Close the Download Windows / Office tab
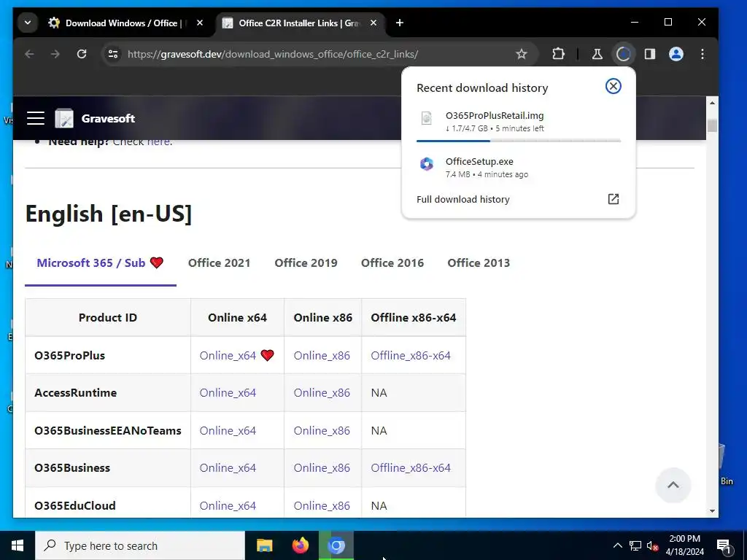The height and width of the screenshot is (560, 747). tap(200, 23)
